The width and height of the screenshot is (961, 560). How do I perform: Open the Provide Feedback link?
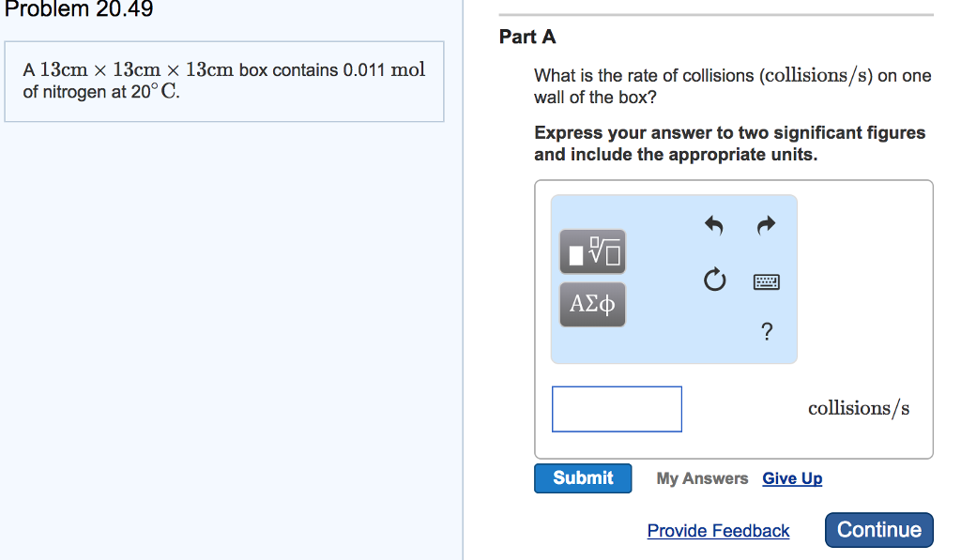tap(718, 531)
